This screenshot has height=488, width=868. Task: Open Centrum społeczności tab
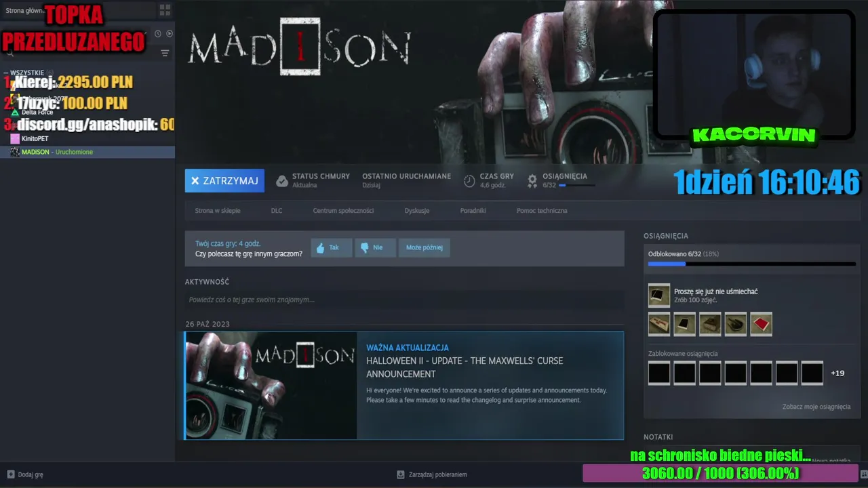point(343,210)
